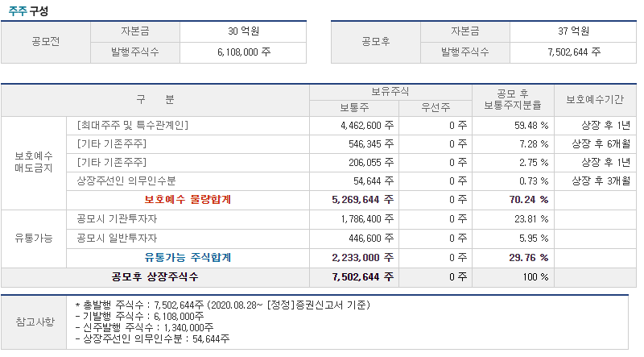This screenshot has height=357, width=644.
Task: Click the 구분 column header
Action: (155, 100)
